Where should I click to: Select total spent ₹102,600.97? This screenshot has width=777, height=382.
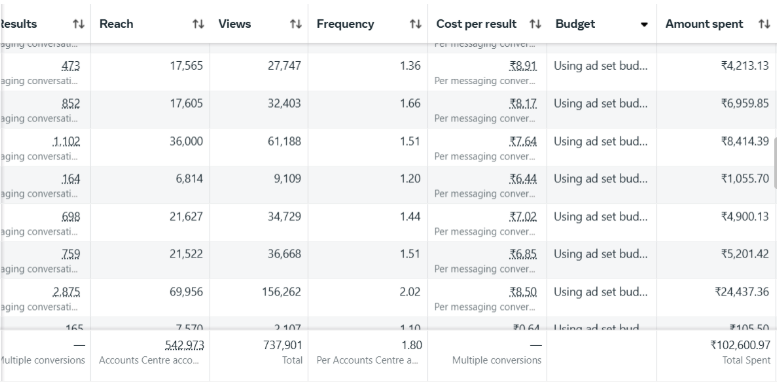click(x=740, y=345)
